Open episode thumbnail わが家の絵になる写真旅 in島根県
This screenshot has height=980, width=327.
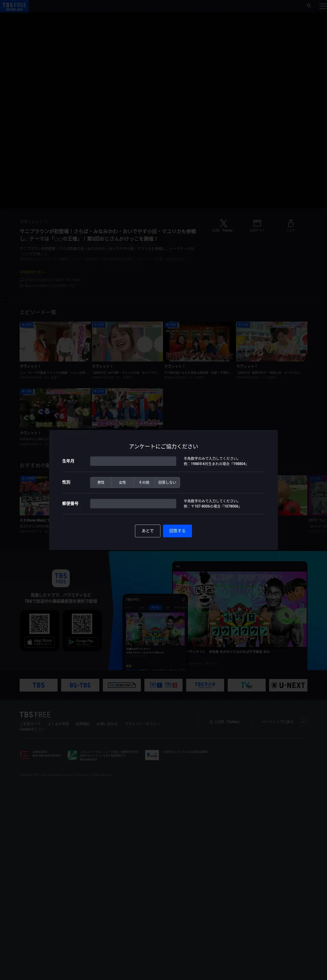199,342
